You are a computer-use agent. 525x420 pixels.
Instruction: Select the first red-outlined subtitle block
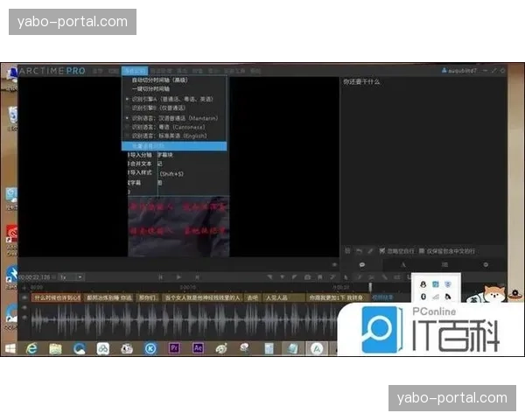coord(56,297)
